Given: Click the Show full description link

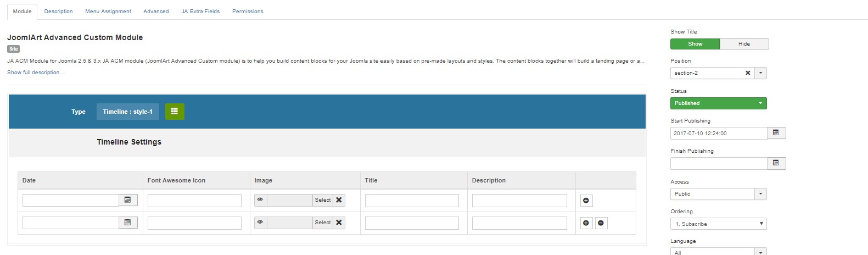Looking at the screenshot, I should click(x=36, y=73).
